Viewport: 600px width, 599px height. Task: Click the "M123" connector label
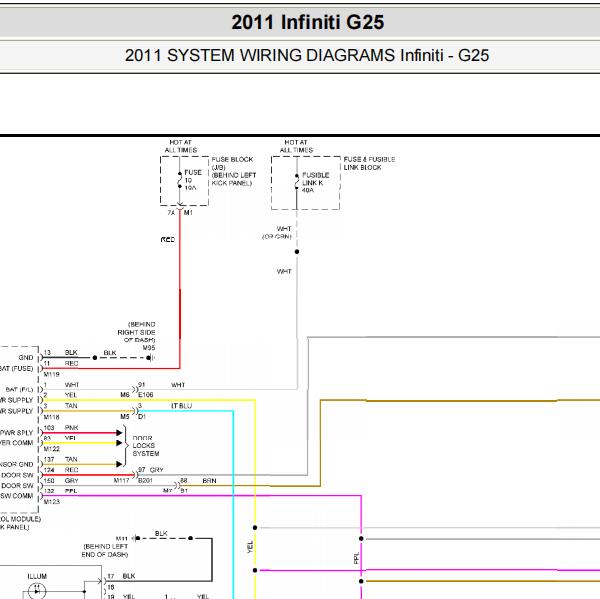[x=51, y=501]
